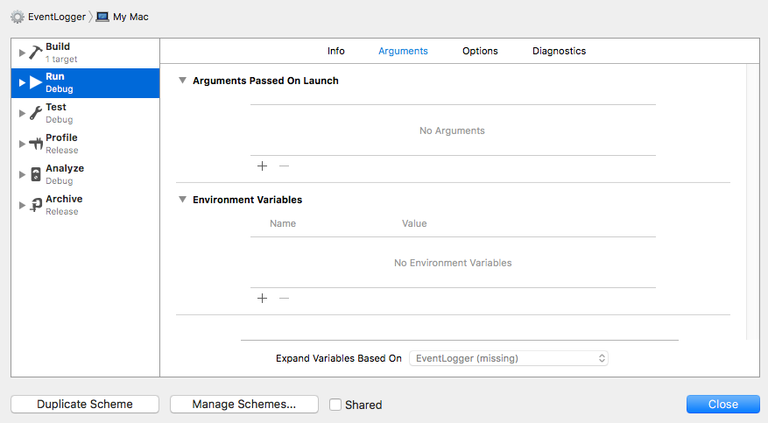This screenshot has height=423, width=768.
Task: Add an environment variable with plus button
Action: coord(262,298)
